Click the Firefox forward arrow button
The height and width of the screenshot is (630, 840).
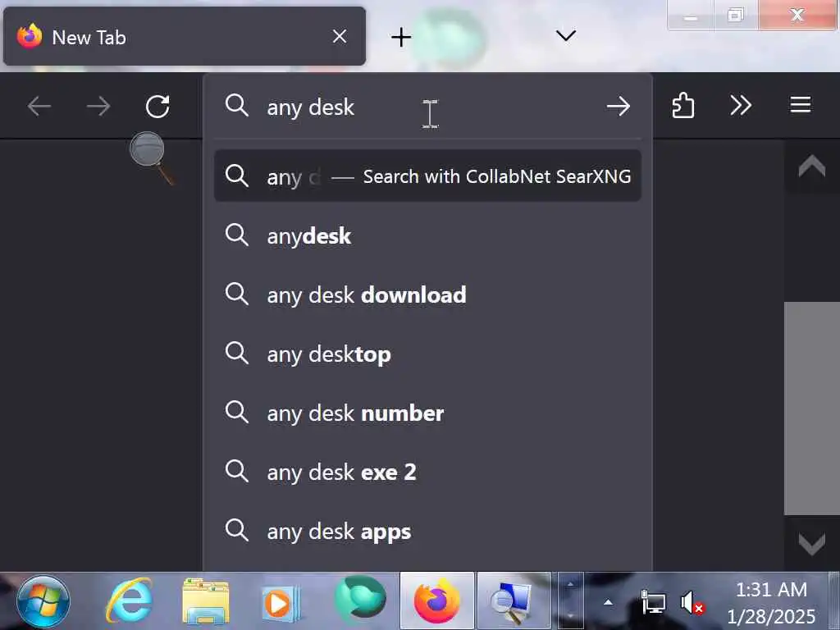pyautogui.click(x=98, y=106)
